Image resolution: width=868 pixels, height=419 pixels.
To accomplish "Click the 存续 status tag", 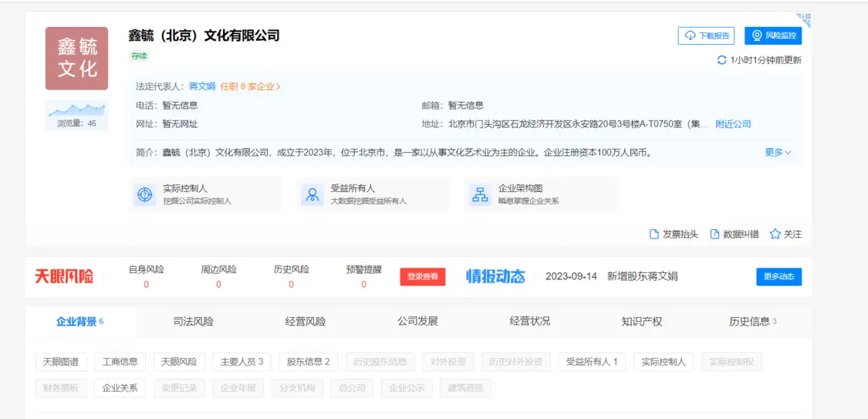I will (x=138, y=56).
